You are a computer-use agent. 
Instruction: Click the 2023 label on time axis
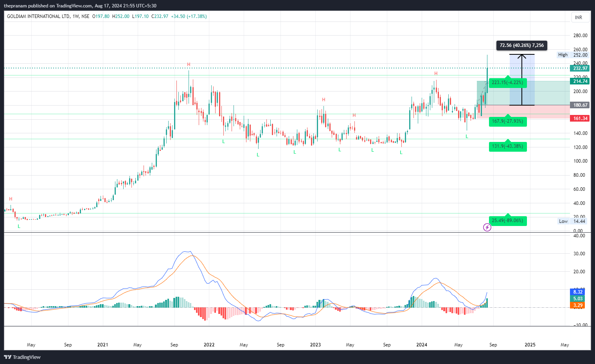point(315,345)
